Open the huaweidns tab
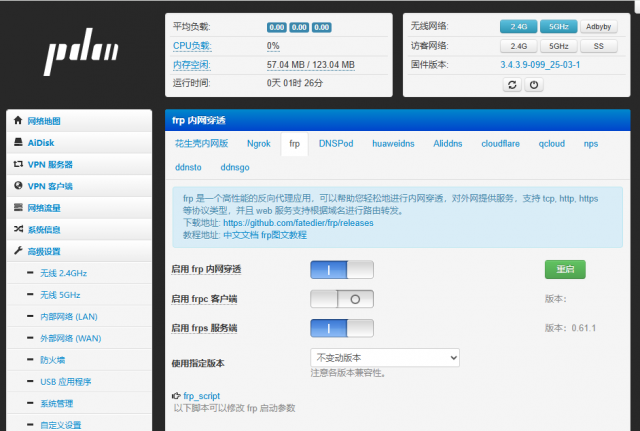The image size is (640, 431). click(x=393, y=144)
